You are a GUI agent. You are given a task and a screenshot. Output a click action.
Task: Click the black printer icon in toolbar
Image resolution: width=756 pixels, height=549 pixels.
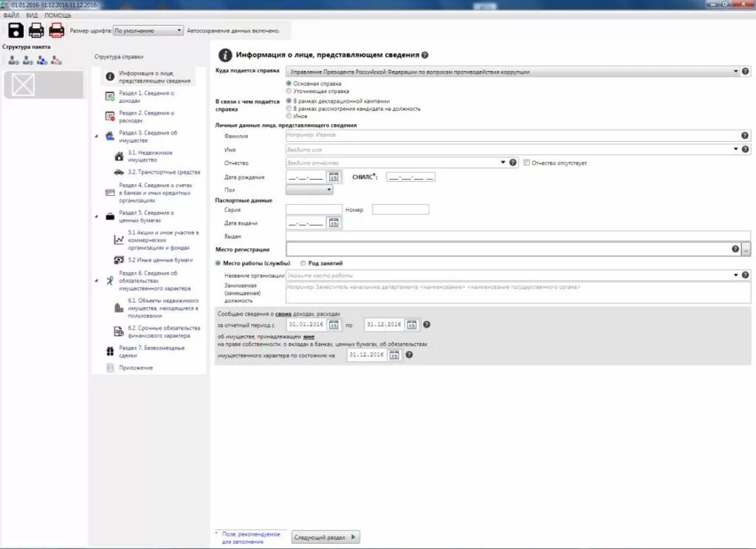pyautogui.click(x=36, y=30)
